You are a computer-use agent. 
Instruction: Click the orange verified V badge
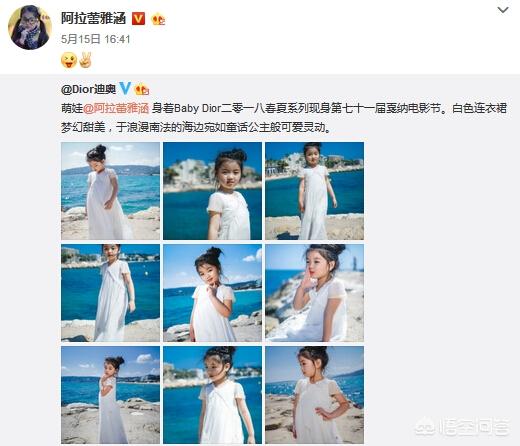point(138,19)
